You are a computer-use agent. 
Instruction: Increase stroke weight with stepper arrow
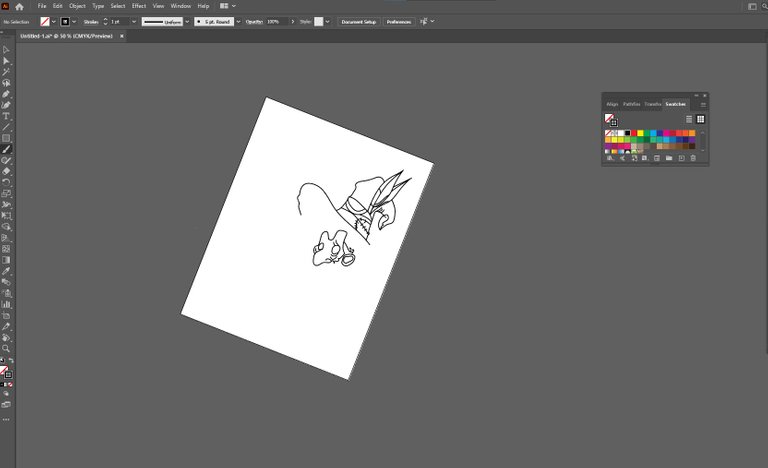tap(105, 20)
